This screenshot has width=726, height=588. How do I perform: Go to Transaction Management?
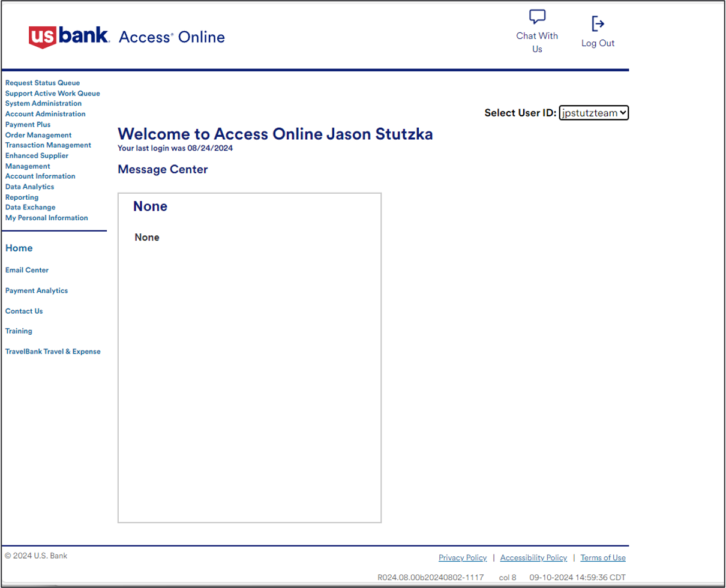point(48,145)
